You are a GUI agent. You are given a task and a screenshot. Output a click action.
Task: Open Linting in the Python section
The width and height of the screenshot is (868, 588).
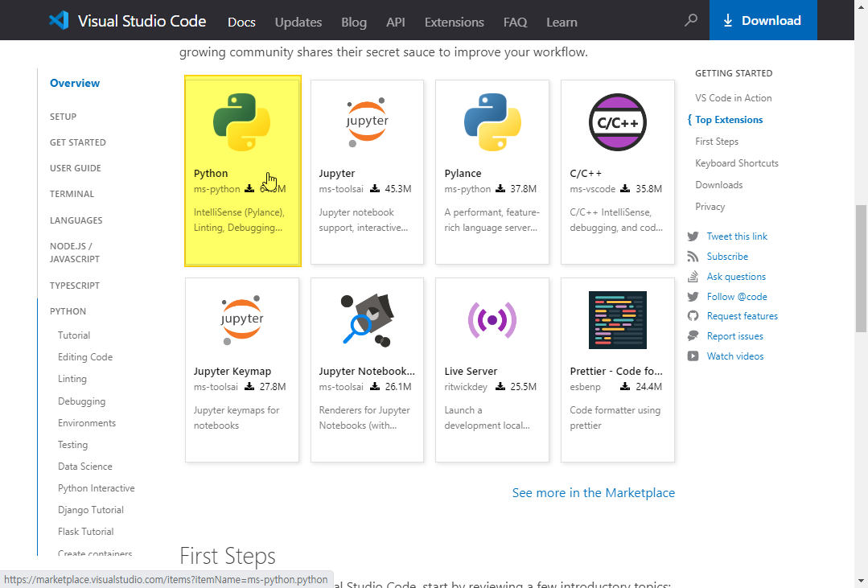(72, 379)
